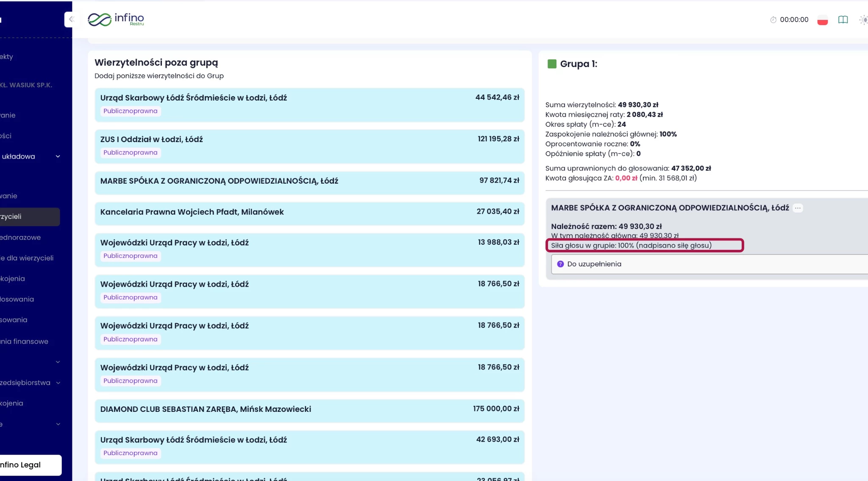
Task: Click the infino Restru logo
Action: point(116,19)
